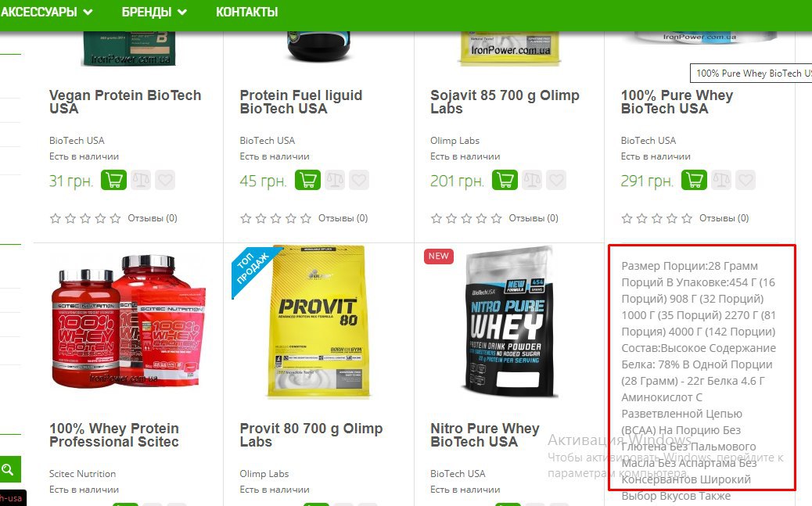Add Vegan Protein BioTech USA to cart
This screenshot has height=506, width=812.
[113, 180]
